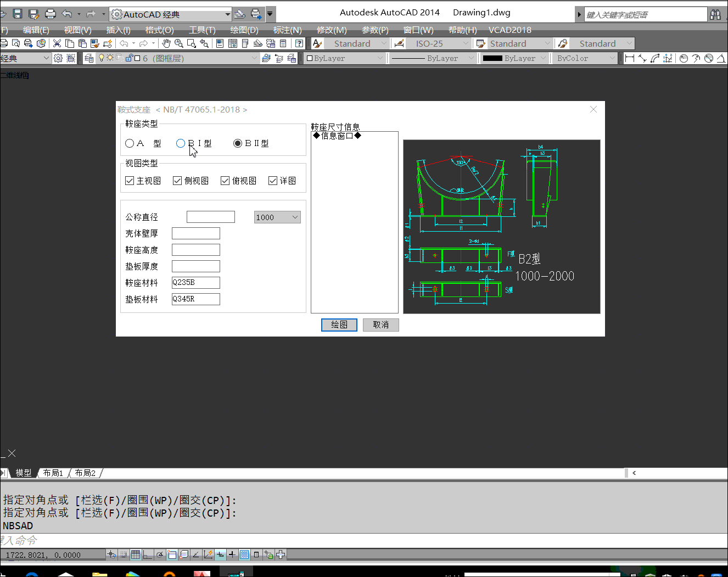Image resolution: width=728 pixels, height=577 pixels.
Task: Click the Linear dimension tool icon
Action: (x=630, y=58)
